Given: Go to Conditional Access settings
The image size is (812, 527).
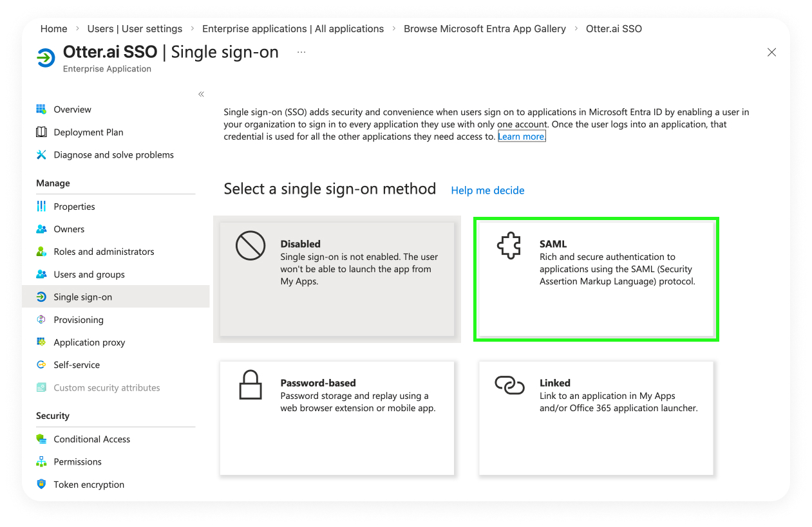Looking at the screenshot, I should pos(91,439).
